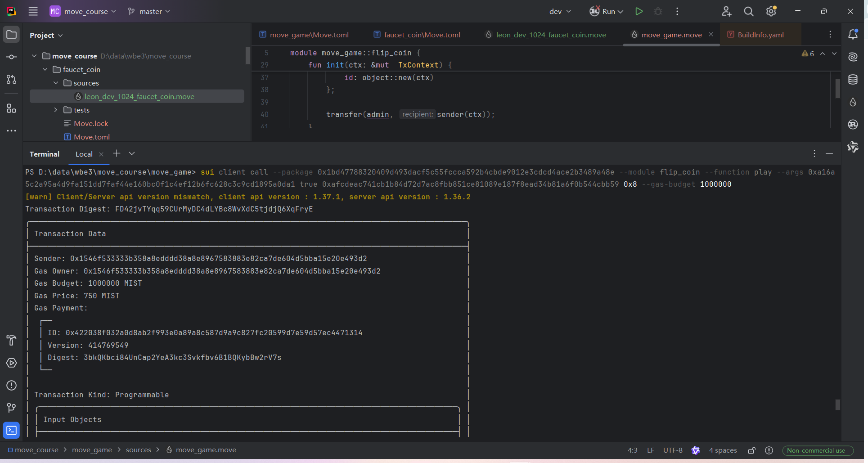Open the Run configuration dropdown
Viewport: 868px width, 463px height.
click(x=607, y=11)
